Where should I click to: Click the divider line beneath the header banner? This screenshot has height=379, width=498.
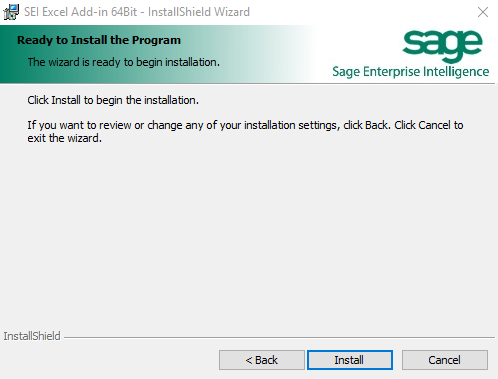coord(249,83)
